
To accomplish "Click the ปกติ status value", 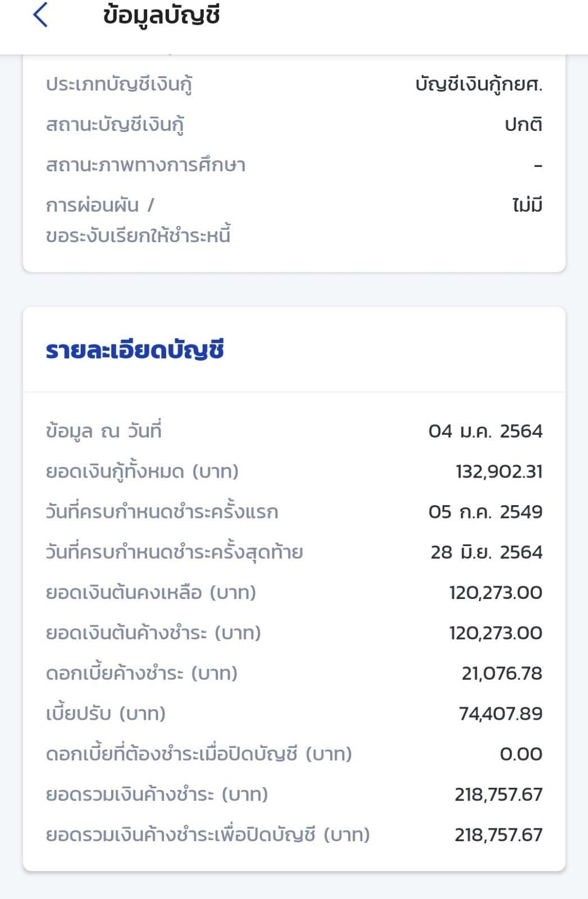I will click(x=523, y=125).
